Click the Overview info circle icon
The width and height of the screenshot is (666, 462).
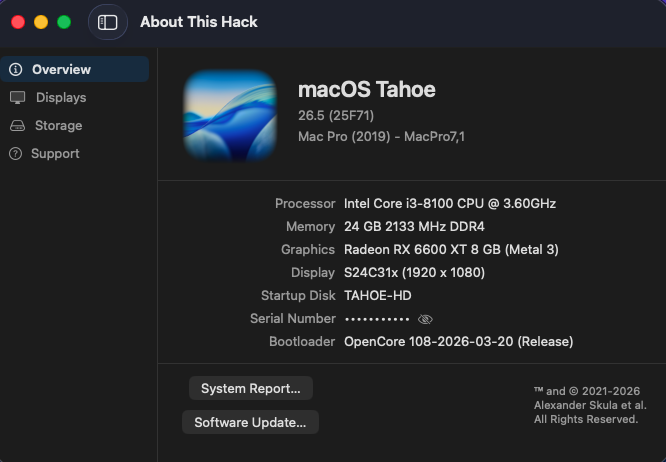(x=16, y=69)
